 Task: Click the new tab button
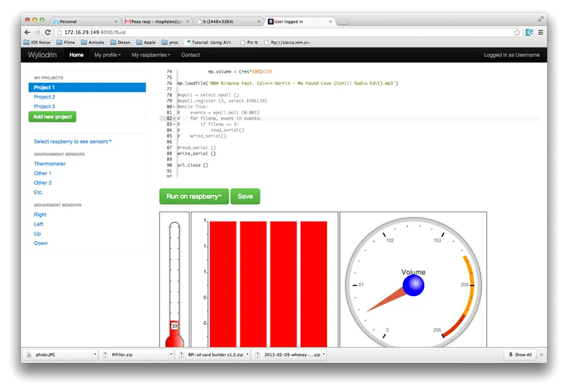(x=343, y=22)
